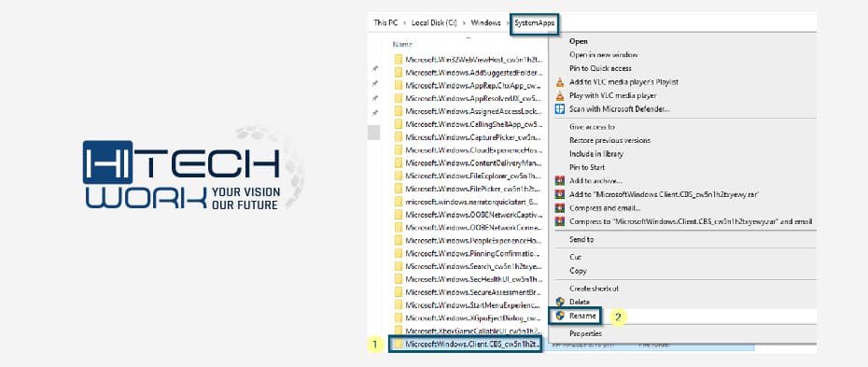This screenshot has height=367, width=868.
Task: Select the Microsoft.XboxGameCallableUI folder name
Action: point(473,331)
